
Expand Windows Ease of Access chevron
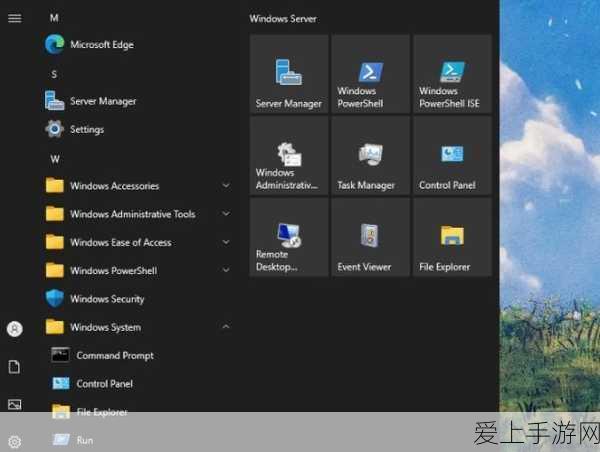click(x=226, y=242)
